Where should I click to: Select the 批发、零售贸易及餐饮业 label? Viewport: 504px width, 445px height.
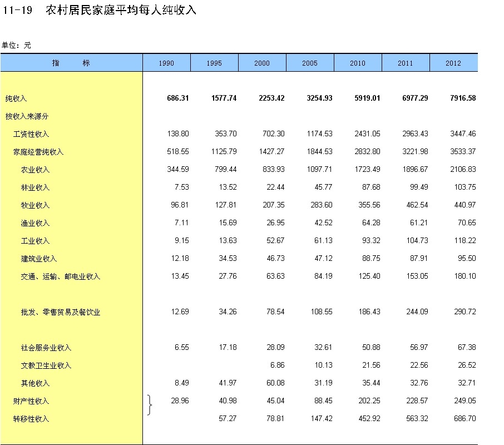(61, 312)
